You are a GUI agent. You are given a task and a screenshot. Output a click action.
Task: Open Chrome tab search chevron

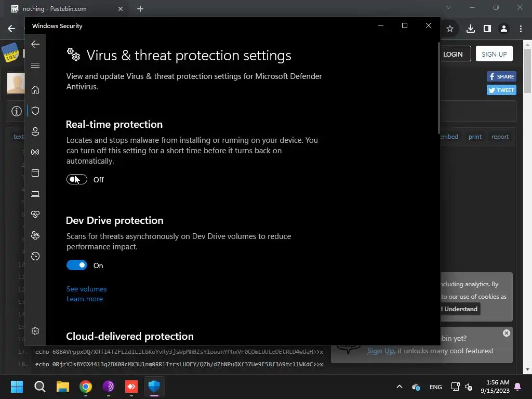(448, 7)
